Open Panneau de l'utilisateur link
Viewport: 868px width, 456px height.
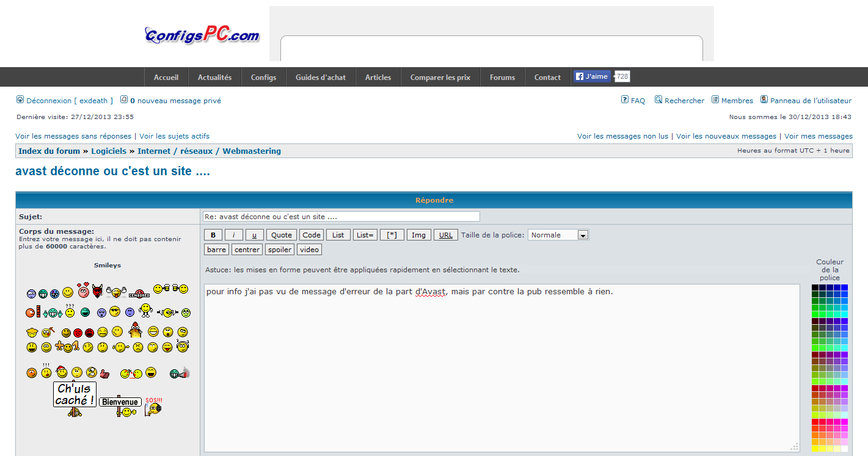point(810,101)
